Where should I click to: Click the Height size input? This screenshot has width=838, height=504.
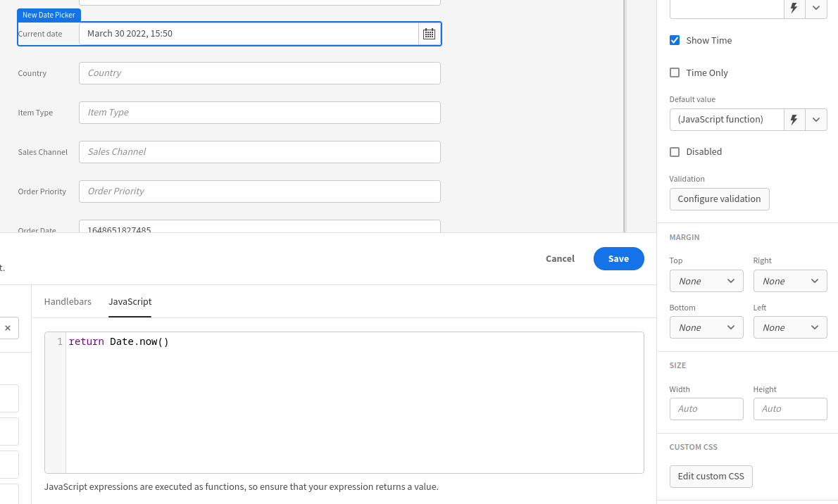point(790,409)
